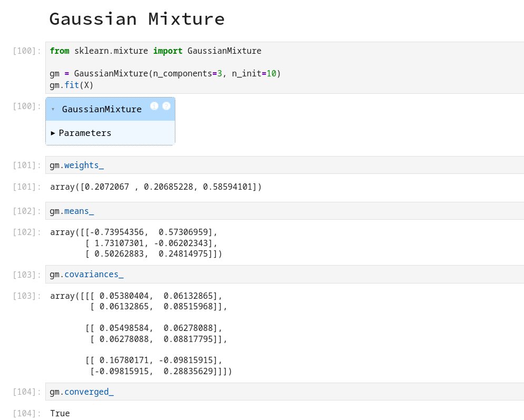The width and height of the screenshot is (524, 420).
Task: Click the value 0.24814975 in means output
Action: [183, 254]
